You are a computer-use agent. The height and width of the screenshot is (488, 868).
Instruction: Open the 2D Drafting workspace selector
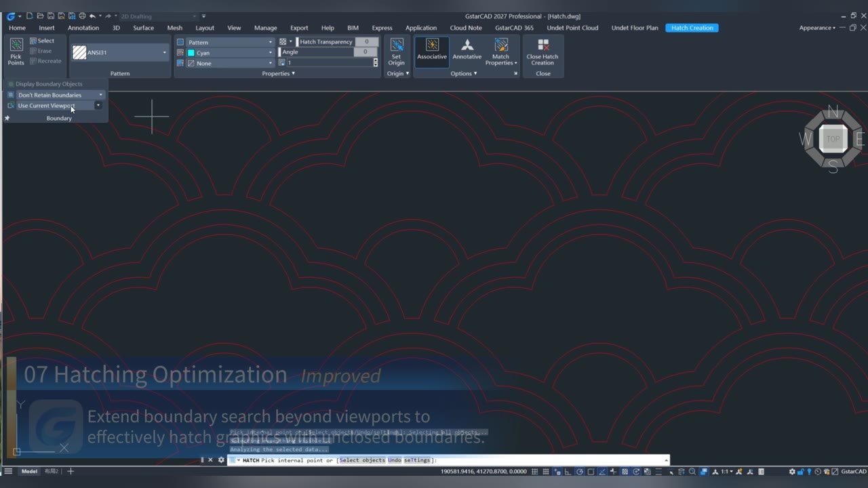(158, 16)
